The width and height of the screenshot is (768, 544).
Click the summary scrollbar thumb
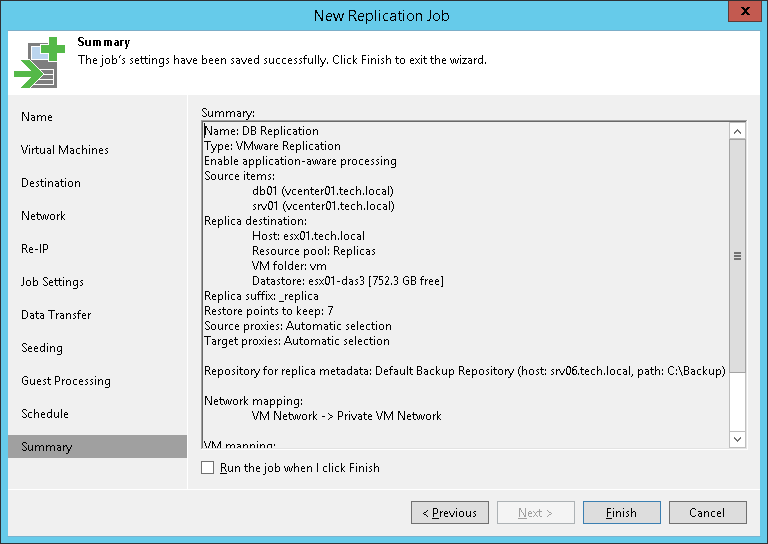pos(738,256)
